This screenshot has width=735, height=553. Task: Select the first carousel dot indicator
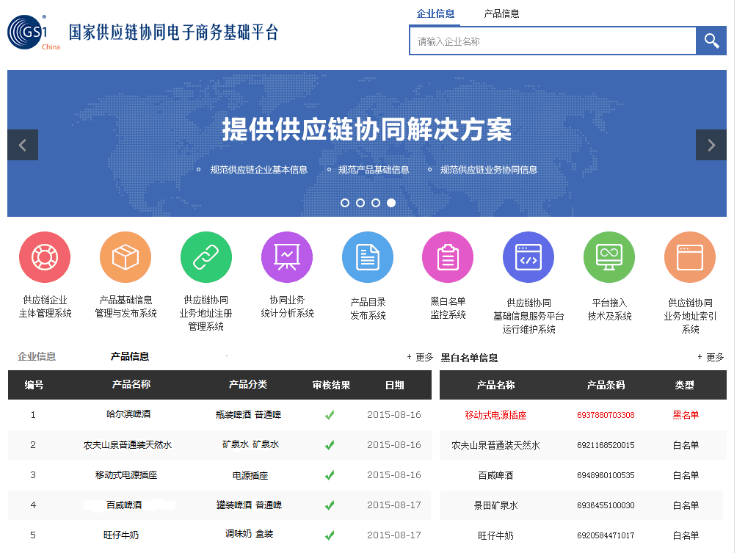click(345, 202)
